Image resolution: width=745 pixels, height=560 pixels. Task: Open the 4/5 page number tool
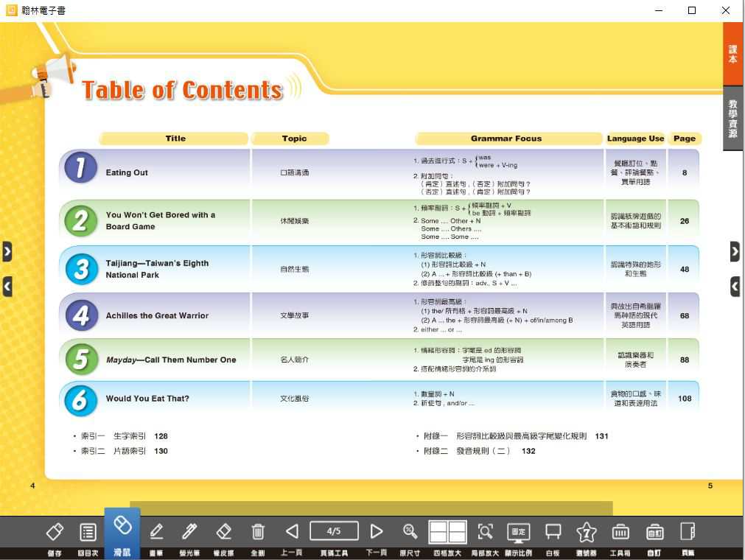[x=334, y=531]
